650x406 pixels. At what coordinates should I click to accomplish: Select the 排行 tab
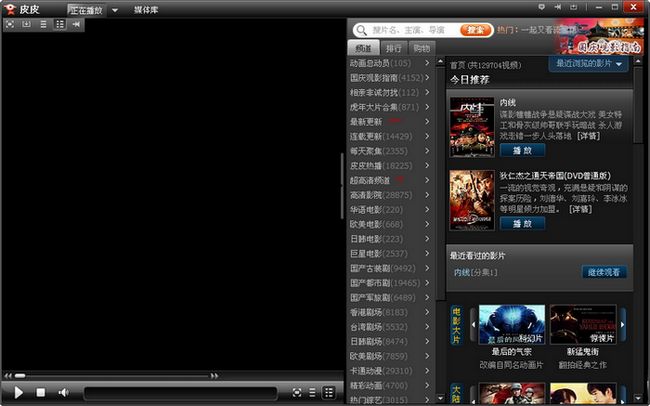(392, 48)
